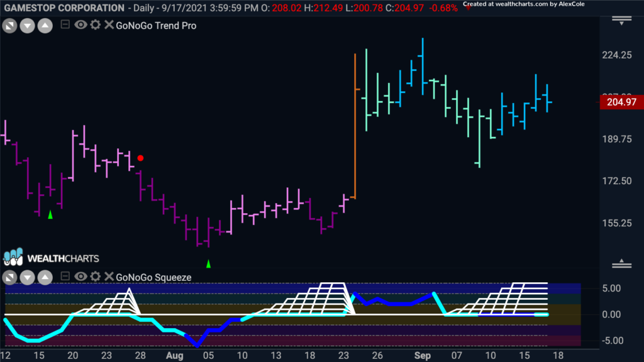This screenshot has height=362, width=644.
Task: Click the 0.00 squeeze scale label
Action: click(611, 315)
